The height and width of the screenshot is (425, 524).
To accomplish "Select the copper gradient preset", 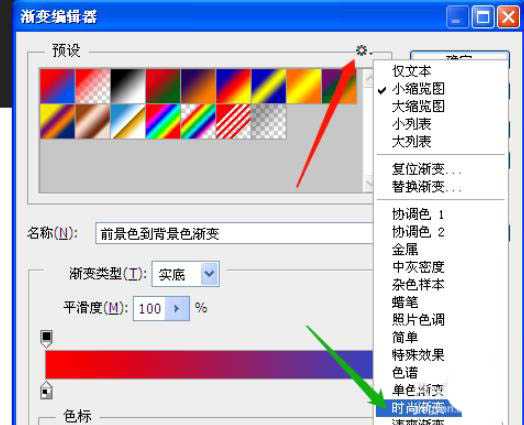I will coord(93,121).
